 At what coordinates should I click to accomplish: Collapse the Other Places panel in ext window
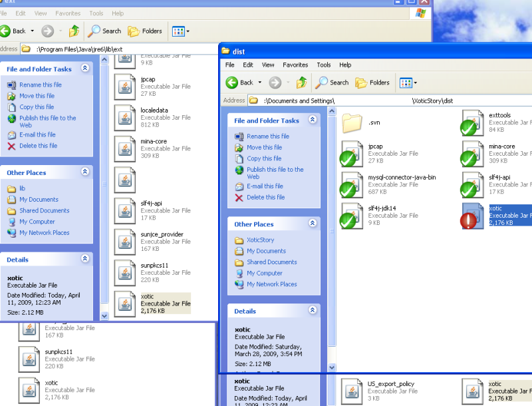point(84,172)
